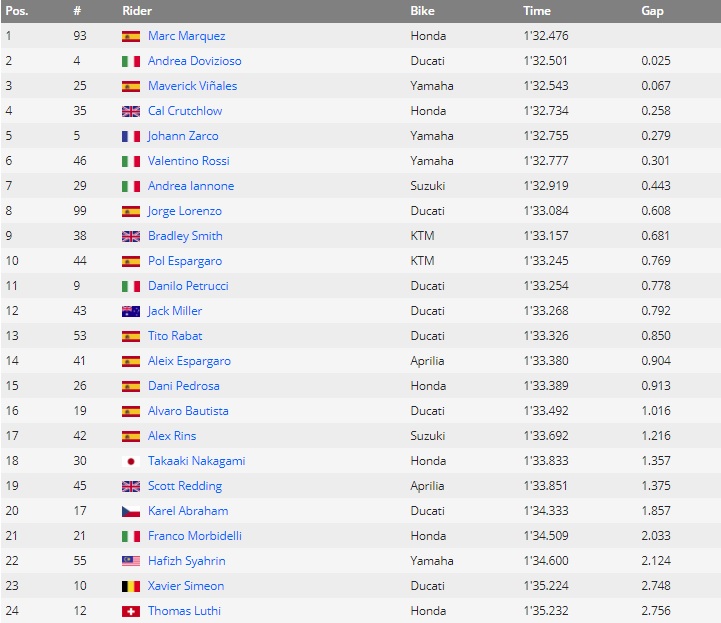The height and width of the screenshot is (623, 721).
Task: Open Marc Marquez rider profile link
Action: tap(186, 36)
